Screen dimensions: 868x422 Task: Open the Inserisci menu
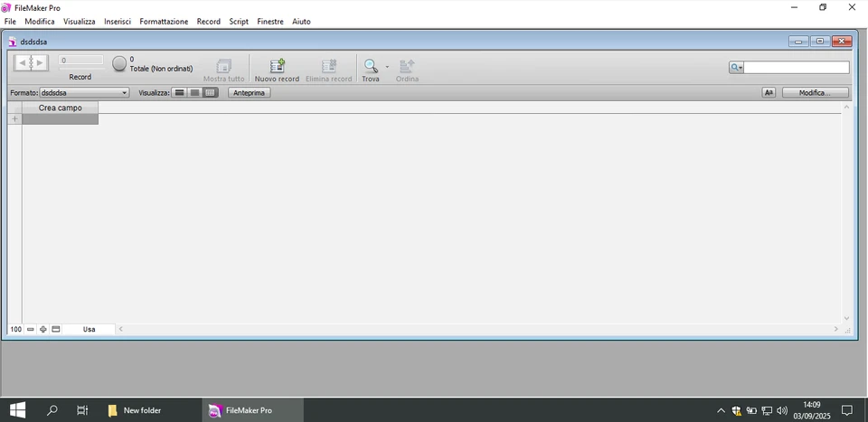click(x=118, y=22)
